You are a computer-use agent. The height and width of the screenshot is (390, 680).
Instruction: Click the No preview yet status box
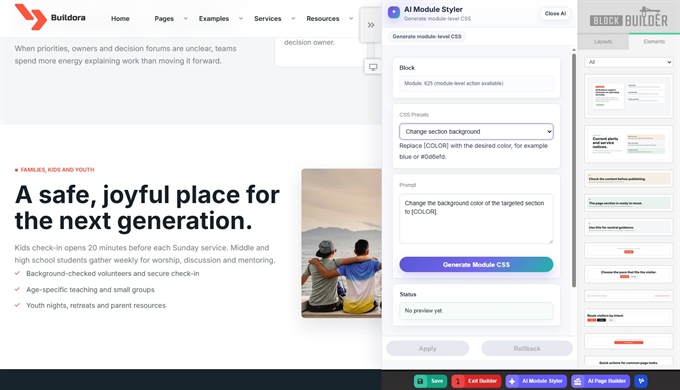click(x=476, y=311)
